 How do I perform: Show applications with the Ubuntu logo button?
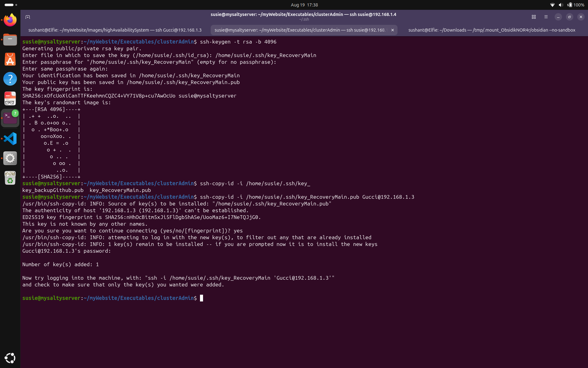(x=10, y=358)
